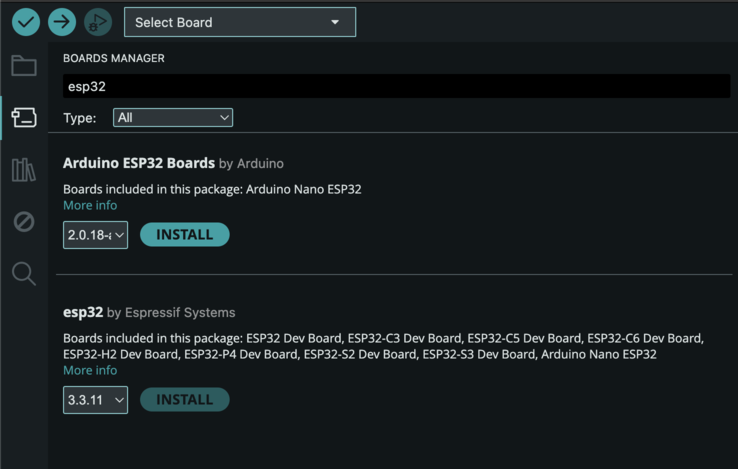
Task: Select the esp32 package title text
Action: [83, 312]
